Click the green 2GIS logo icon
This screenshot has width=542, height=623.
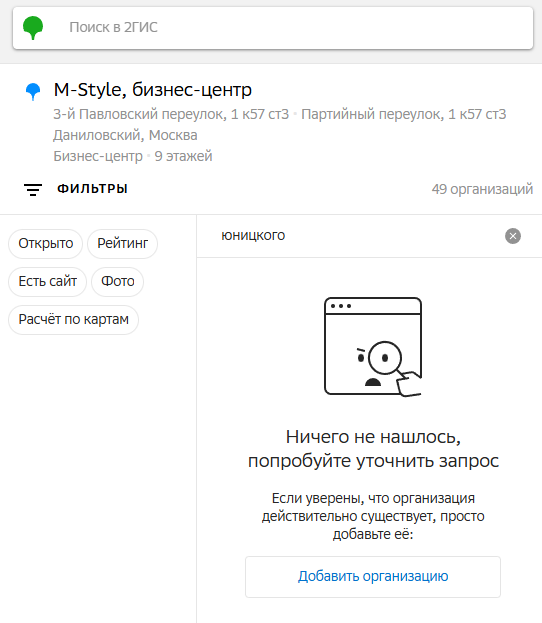tap(33, 27)
